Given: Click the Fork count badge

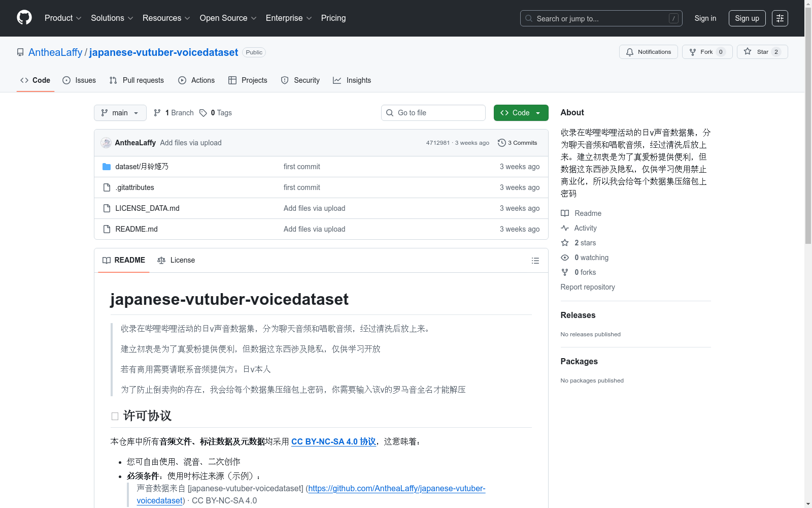Looking at the screenshot, I should tap(721, 52).
